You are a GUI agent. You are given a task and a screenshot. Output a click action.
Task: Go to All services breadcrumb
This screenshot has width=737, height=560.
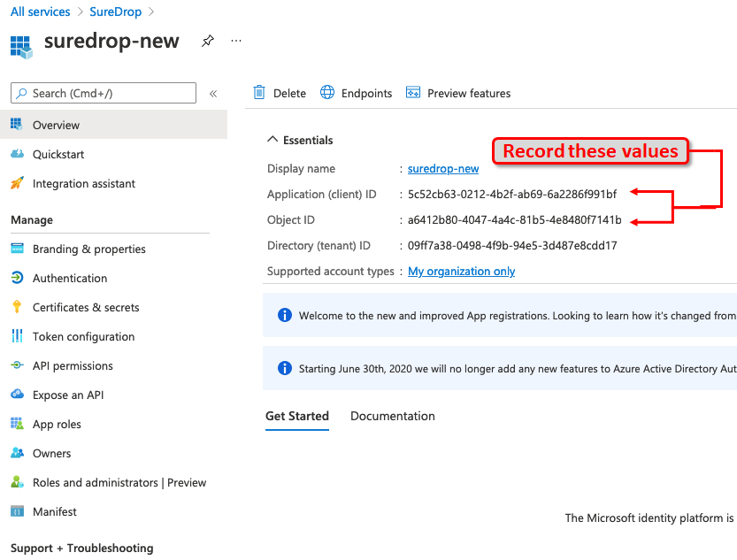(x=41, y=12)
